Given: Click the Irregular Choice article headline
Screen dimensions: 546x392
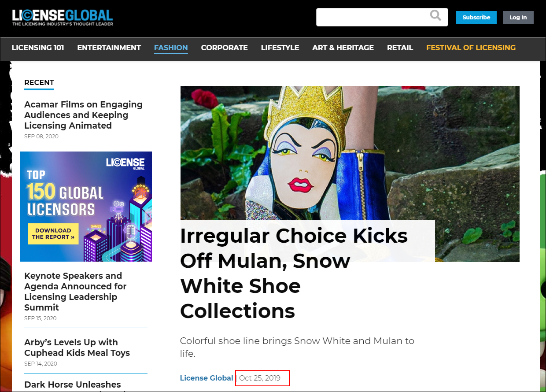Looking at the screenshot, I should 294,273.
